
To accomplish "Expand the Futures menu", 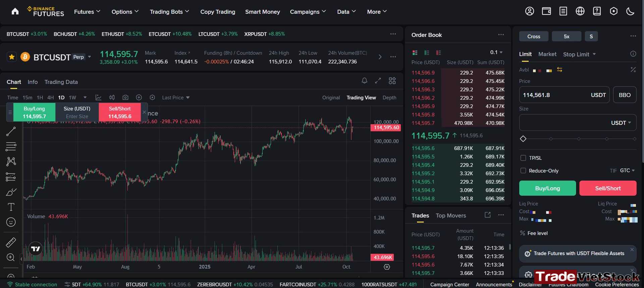I will pyautogui.click(x=87, y=12).
